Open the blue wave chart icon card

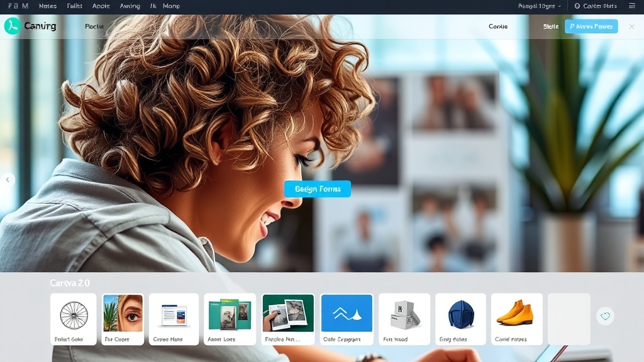(347, 319)
